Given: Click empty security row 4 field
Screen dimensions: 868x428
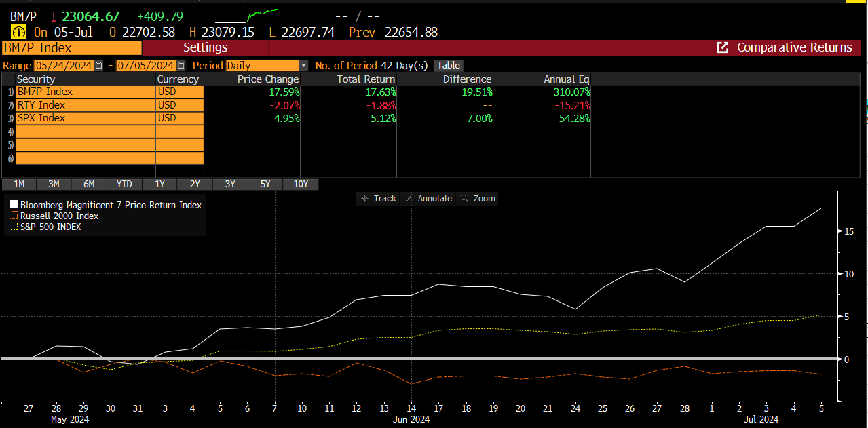Looking at the screenshot, I should [85, 132].
